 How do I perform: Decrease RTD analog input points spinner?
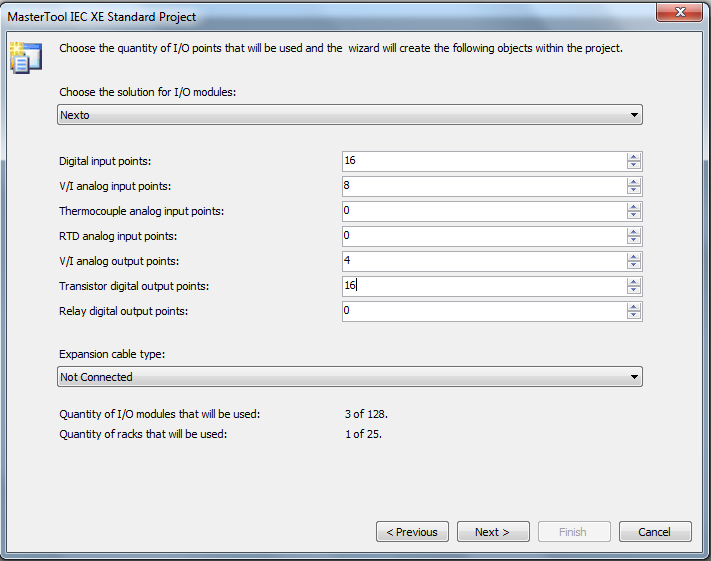(x=633, y=241)
